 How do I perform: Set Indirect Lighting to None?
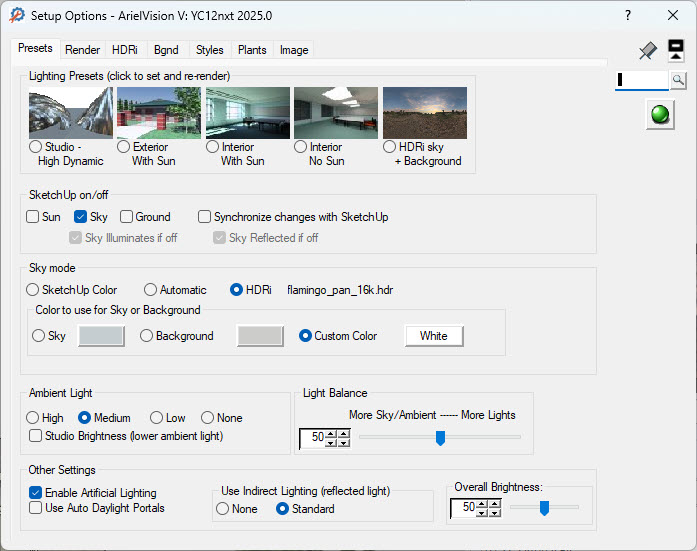click(223, 509)
